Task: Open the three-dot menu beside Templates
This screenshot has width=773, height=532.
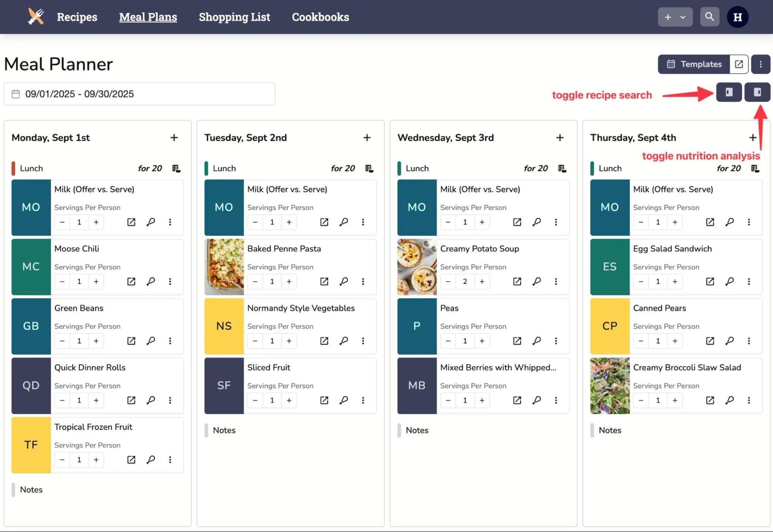Action: (x=760, y=64)
